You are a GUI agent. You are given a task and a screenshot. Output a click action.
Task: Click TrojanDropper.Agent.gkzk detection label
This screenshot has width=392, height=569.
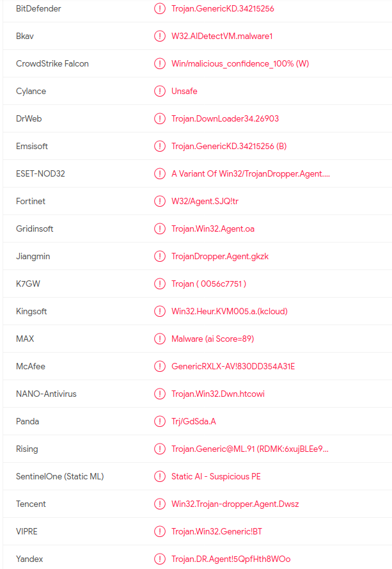[220, 257]
